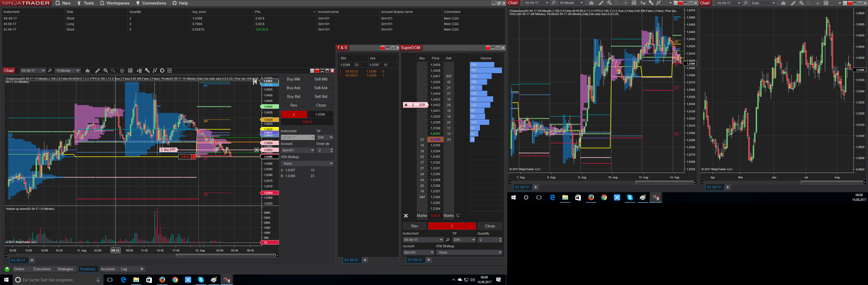
Task: Expand Chart Trader ATM Strategy dropdown
Action: click(x=307, y=164)
